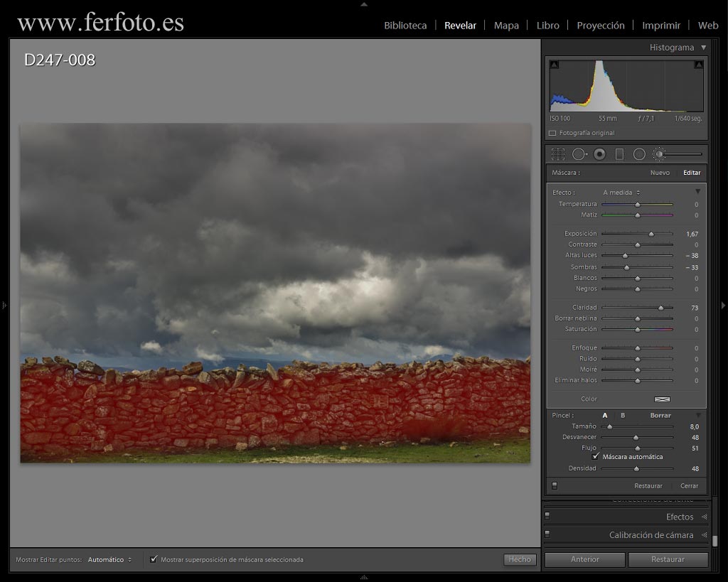Click Restaurar in the brush panel

(x=648, y=486)
